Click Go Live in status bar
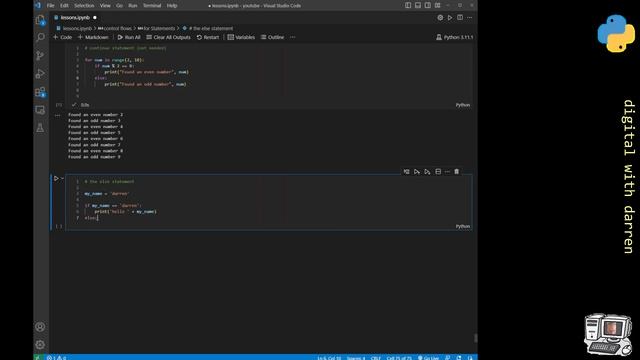Viewport: 640px width, 360px height. click(x=428, y=358)
